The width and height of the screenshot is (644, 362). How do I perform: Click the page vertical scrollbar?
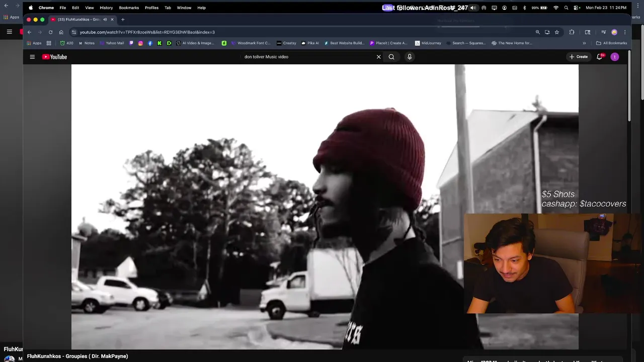coord(629,85)
